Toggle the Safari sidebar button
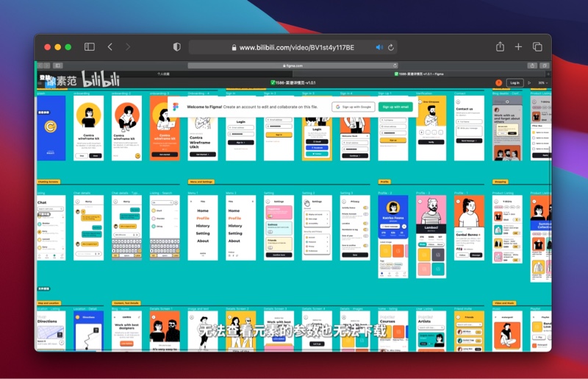Image resolution: width=588 pixels, height=379 pixels. [89, 47]
